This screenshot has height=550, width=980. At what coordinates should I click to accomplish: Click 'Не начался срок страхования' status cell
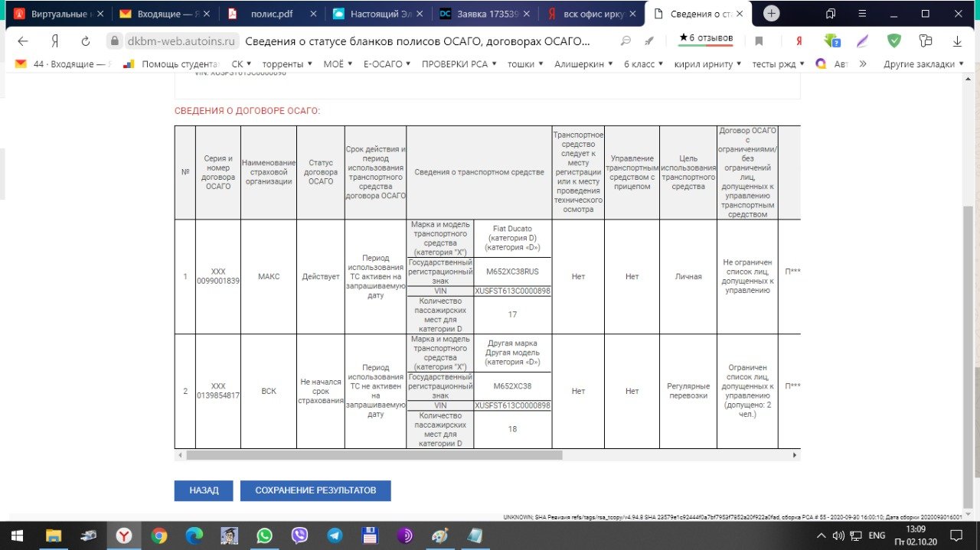[321, 391]
